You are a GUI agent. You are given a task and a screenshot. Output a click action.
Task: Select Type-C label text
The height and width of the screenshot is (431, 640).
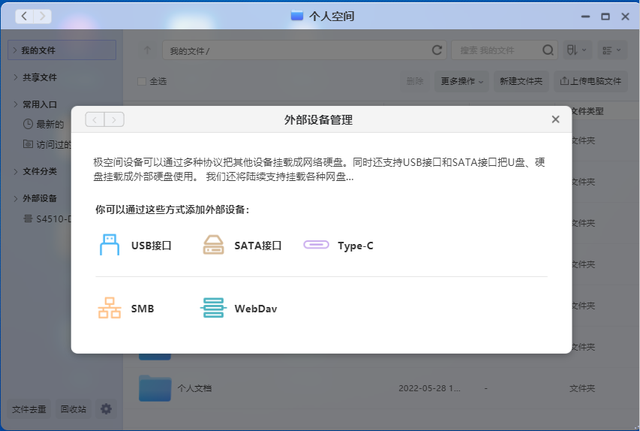pos(356,246)
